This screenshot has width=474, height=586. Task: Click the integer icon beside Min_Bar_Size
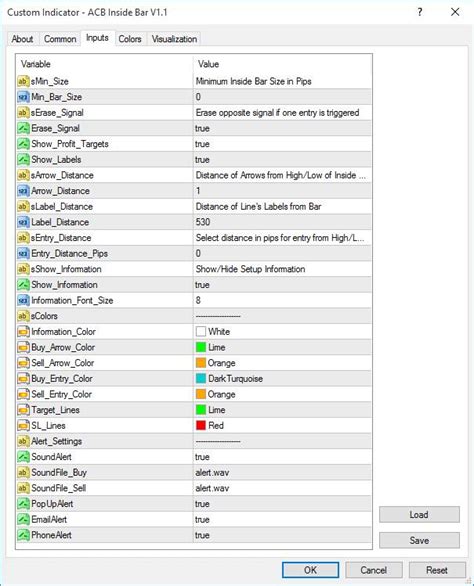tap(23, 97)
